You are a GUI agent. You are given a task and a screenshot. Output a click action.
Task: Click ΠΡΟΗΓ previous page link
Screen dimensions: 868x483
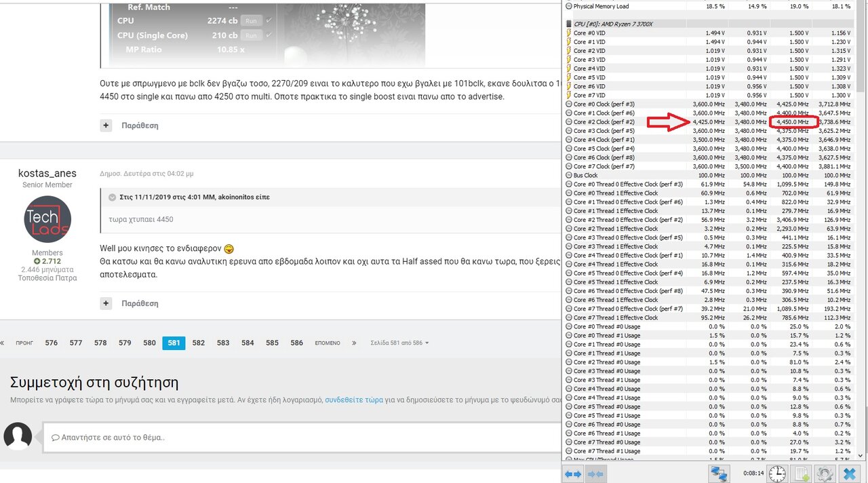tap(24, 343)
